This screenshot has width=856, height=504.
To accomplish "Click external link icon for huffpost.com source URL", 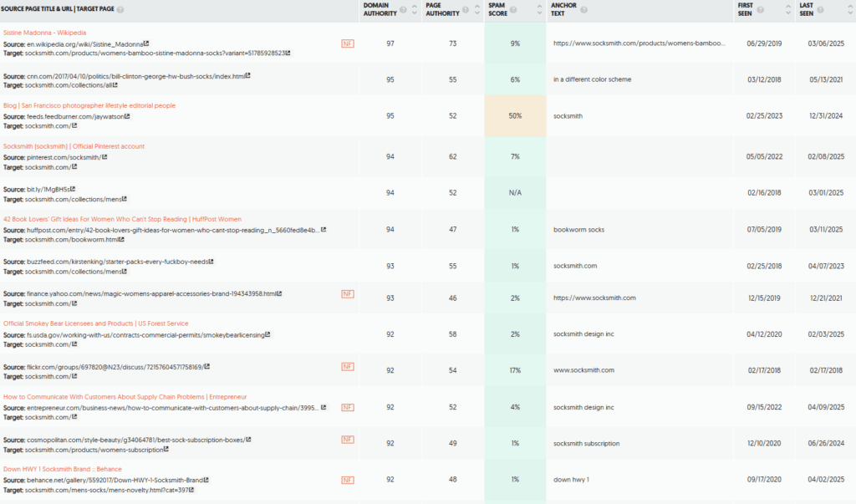I will pos(324,230).
